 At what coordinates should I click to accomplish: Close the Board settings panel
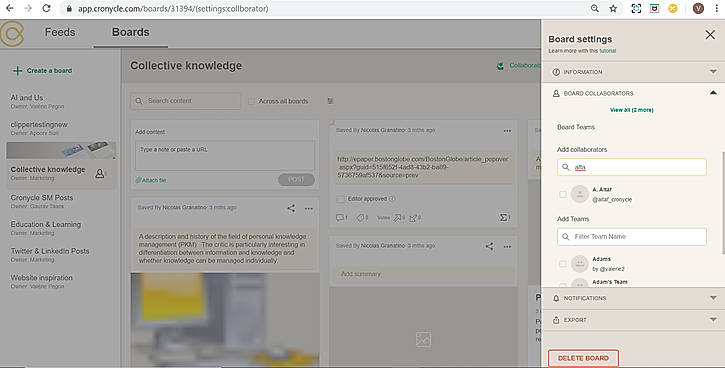(710, 35)
